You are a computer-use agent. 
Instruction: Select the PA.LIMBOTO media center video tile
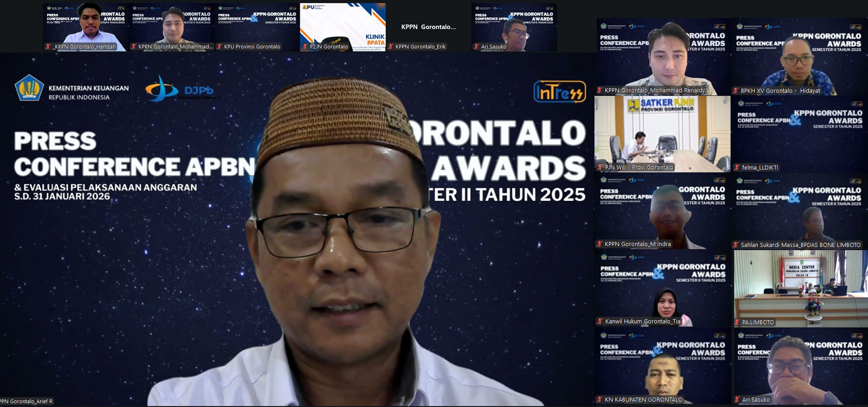click(799, 287)
